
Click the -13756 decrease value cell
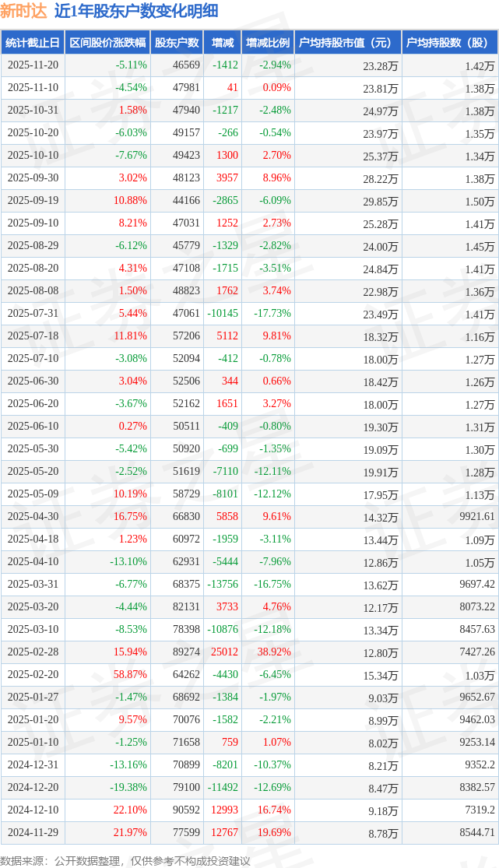pyautogui.click(x=223, y=585)
